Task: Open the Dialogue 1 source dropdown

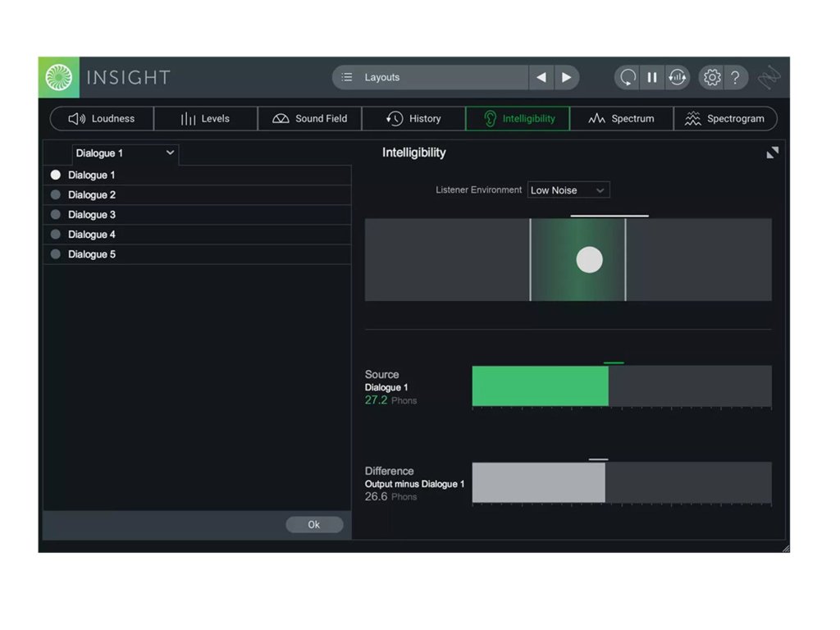Action: 126,153
